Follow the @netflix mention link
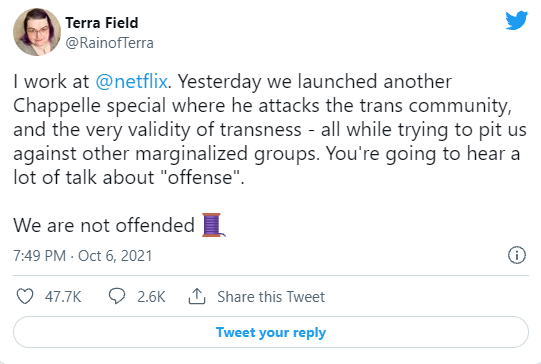Screen dimensions: 541x364 (x=131, y=82)
